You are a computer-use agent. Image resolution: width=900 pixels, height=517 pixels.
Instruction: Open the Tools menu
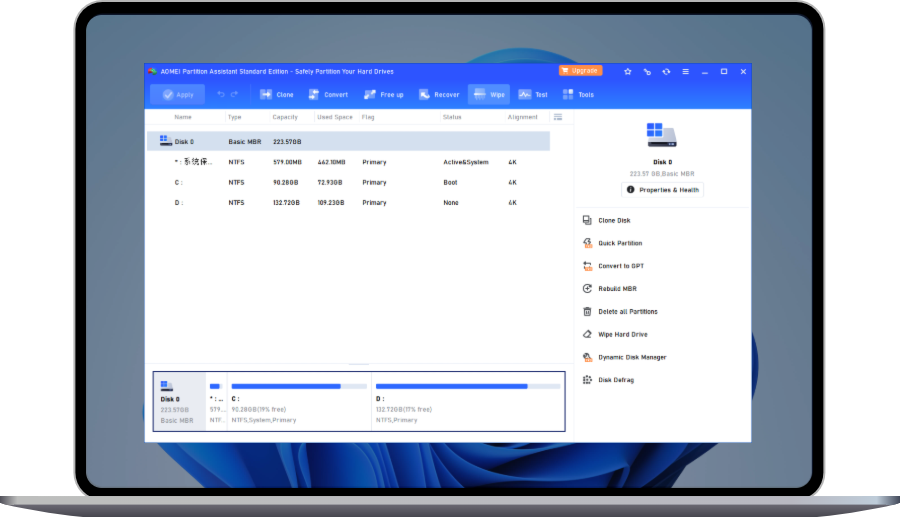click(578, 95)
